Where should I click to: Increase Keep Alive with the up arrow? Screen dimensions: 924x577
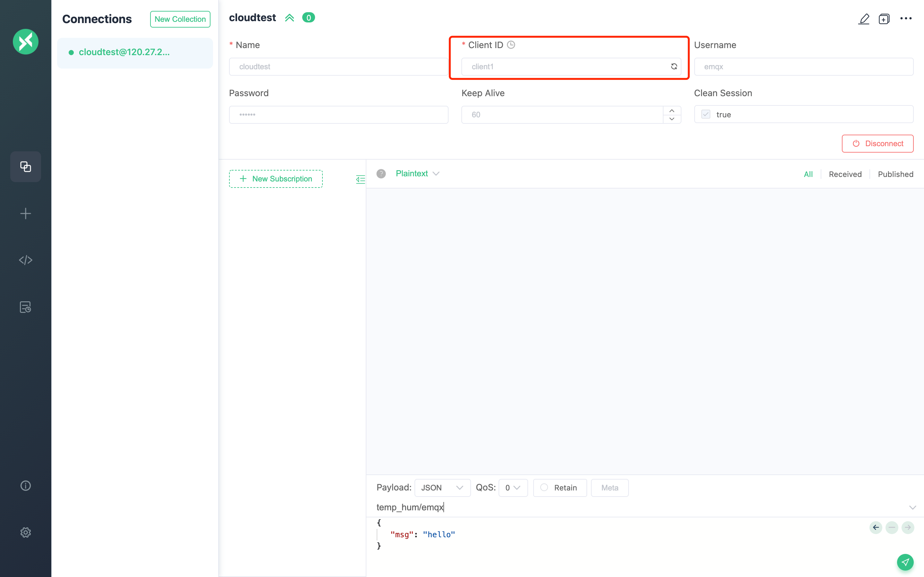pyautogui.click(x=672, y=110)
